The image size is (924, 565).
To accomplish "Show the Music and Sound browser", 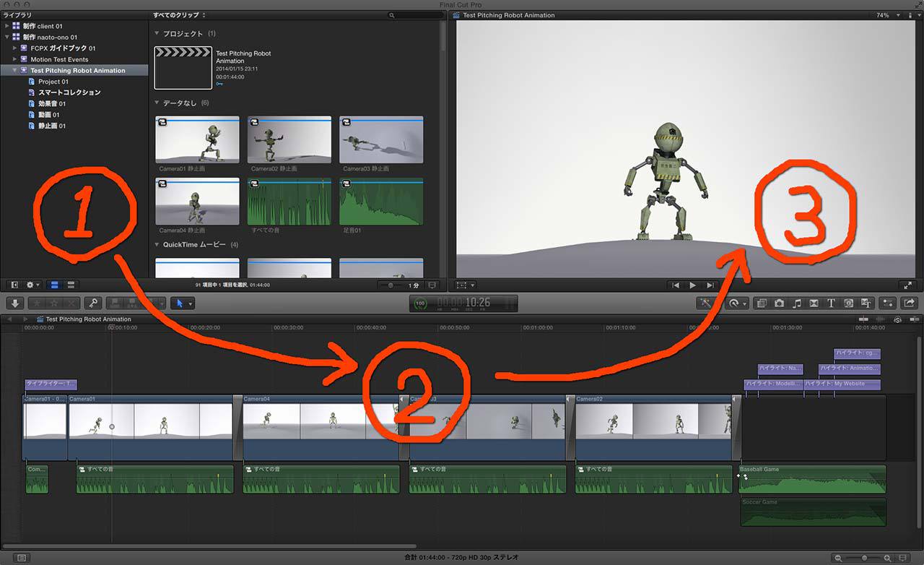I will pyautogui.click(x=796, y=303).
